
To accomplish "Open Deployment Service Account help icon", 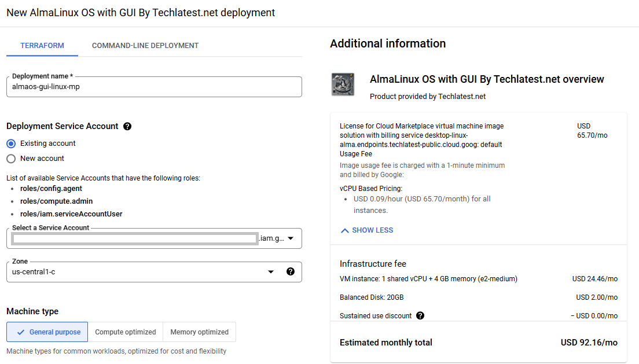I will [127, 126].
